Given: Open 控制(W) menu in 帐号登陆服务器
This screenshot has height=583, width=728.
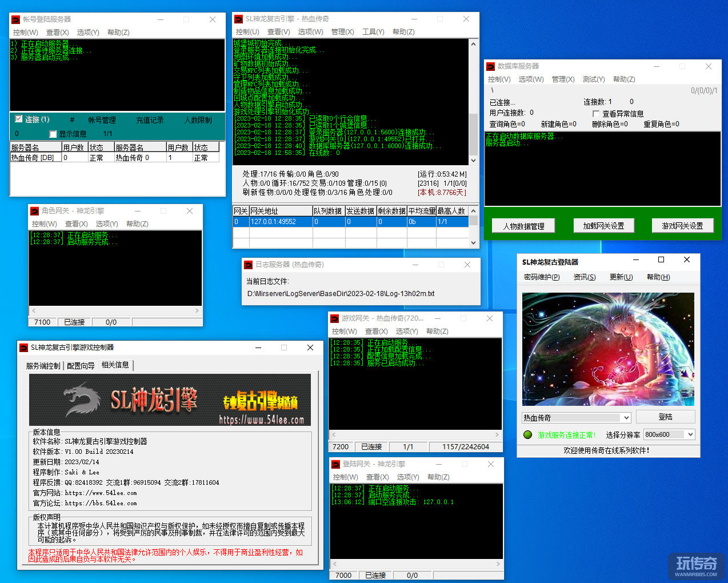Looking at the screenshot, I should 25,33.
